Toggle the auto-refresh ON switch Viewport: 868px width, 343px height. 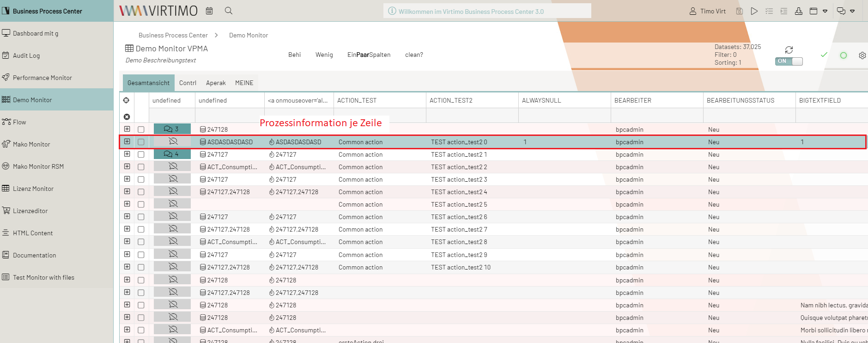click(x=789, y=61)
